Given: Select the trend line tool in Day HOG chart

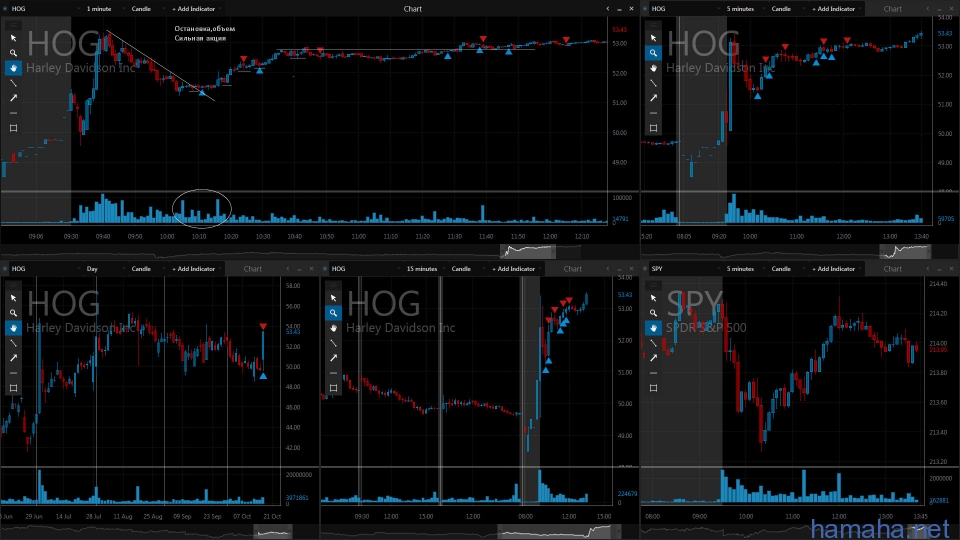Looking at the screenshot, I should tap(13, 343).
